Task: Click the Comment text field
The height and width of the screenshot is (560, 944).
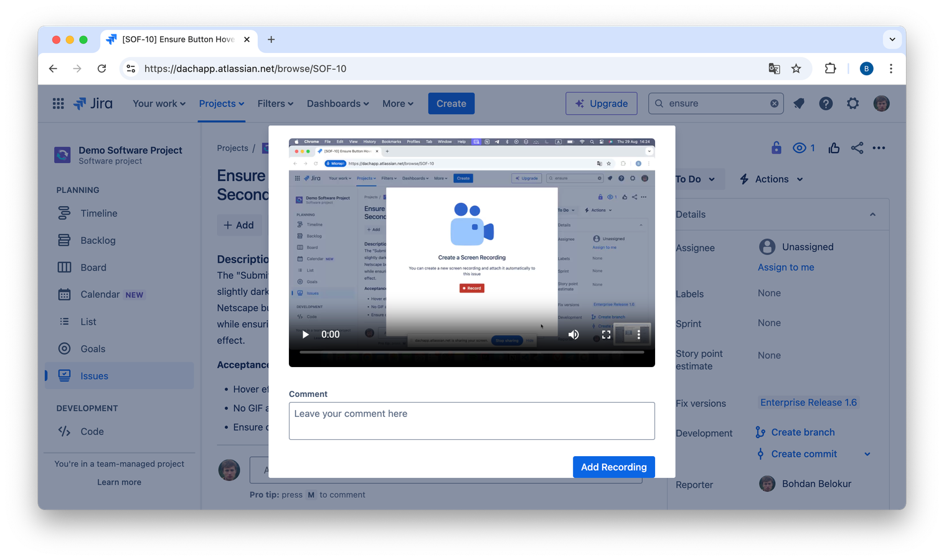Action: coord(471,421)
